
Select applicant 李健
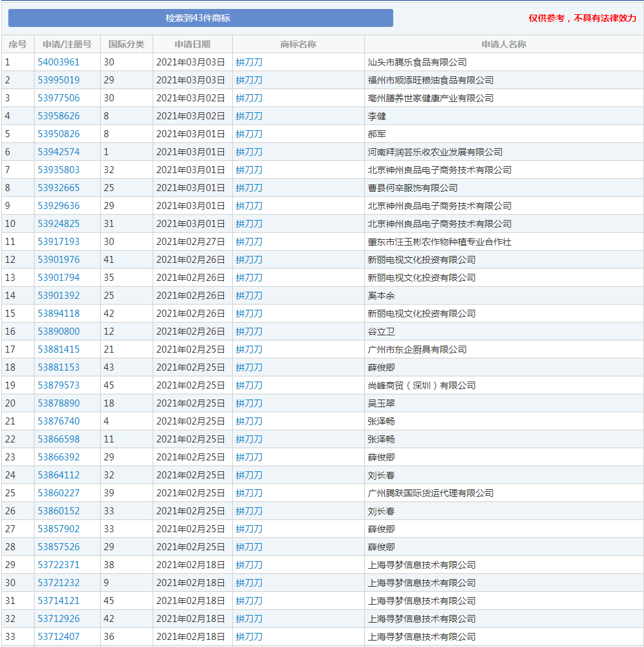(377, 116)
